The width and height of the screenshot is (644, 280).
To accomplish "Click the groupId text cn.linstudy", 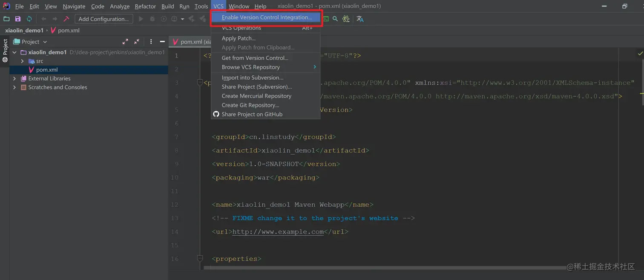I will click(272, 137).
